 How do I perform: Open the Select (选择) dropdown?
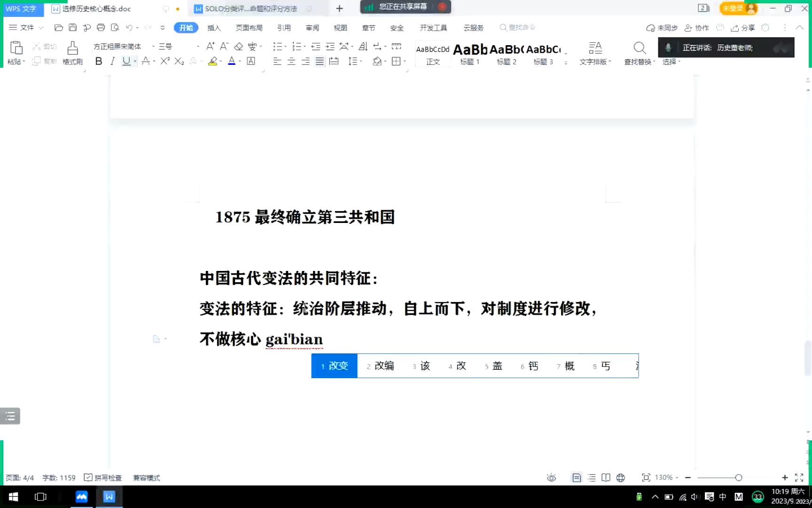coord(671,62)
